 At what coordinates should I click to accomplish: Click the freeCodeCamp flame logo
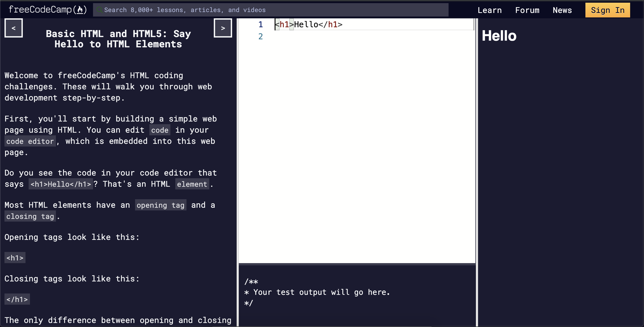pos(47,9)
